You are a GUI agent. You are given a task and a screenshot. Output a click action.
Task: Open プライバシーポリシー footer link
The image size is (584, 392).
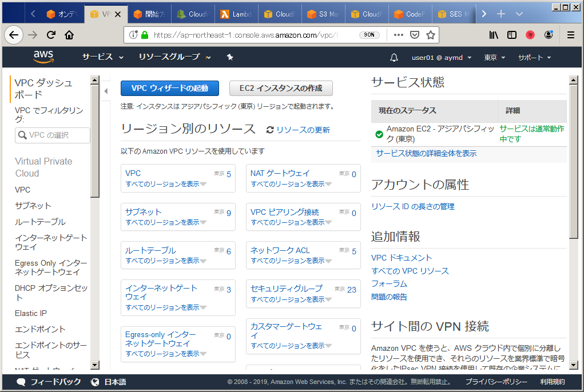(496, 382)
